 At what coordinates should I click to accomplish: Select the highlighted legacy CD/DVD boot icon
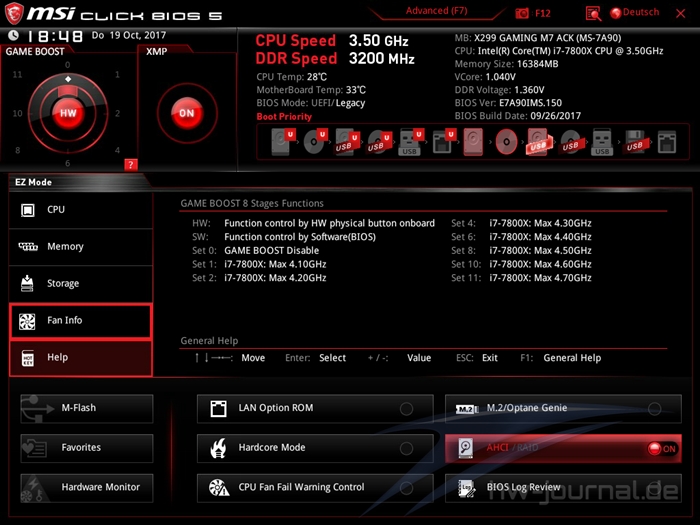click(506, 142)
